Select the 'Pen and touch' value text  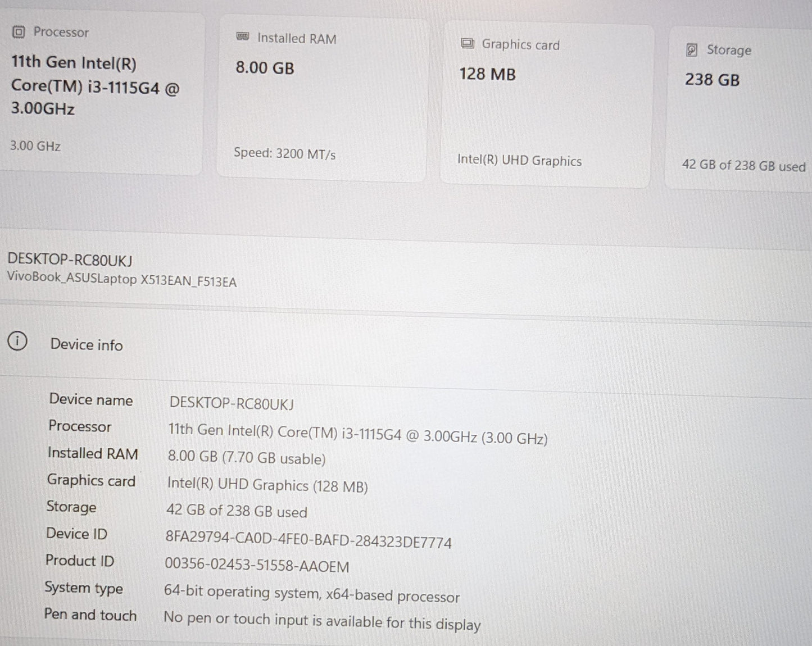[x=322, y=621]
